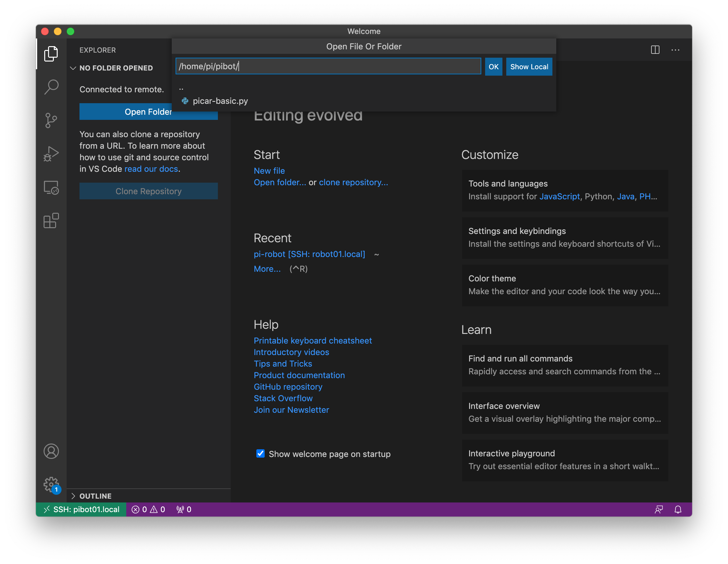Select the parent directory '..' entry
This screenshot has height=564, width=728.
click(x=364, y=89)
